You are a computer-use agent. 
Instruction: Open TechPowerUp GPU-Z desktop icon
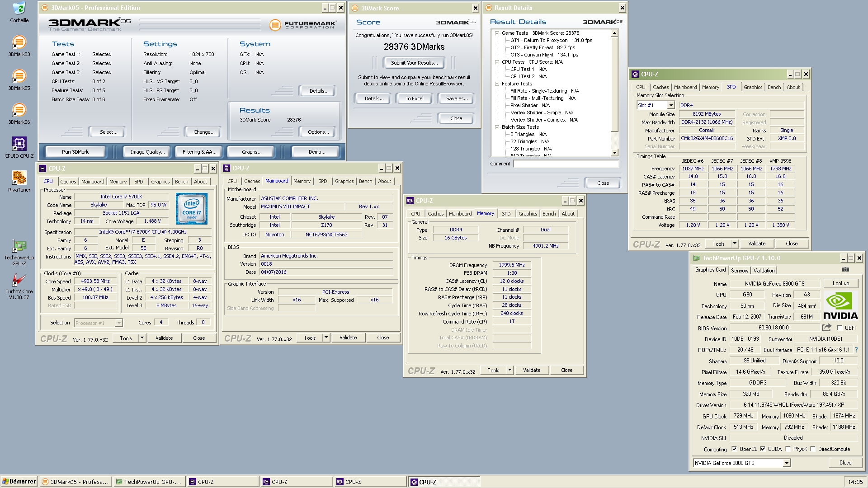(19, 252)
